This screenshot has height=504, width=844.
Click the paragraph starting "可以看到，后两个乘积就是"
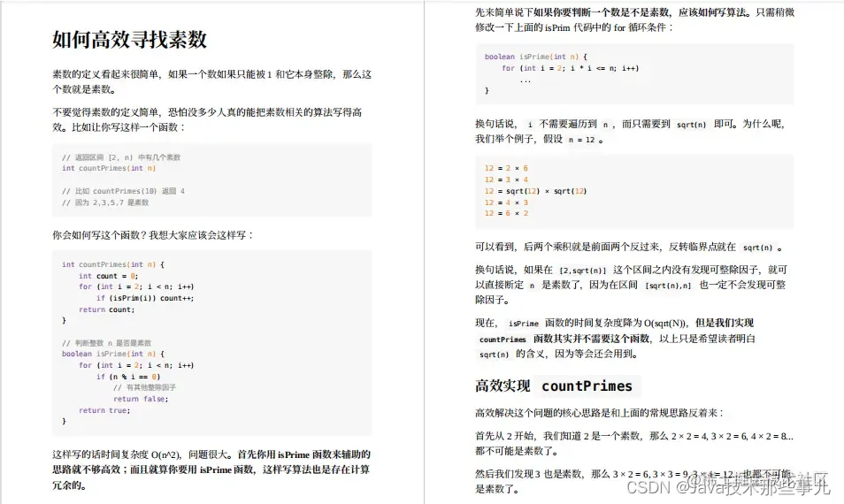click(628, 247)
